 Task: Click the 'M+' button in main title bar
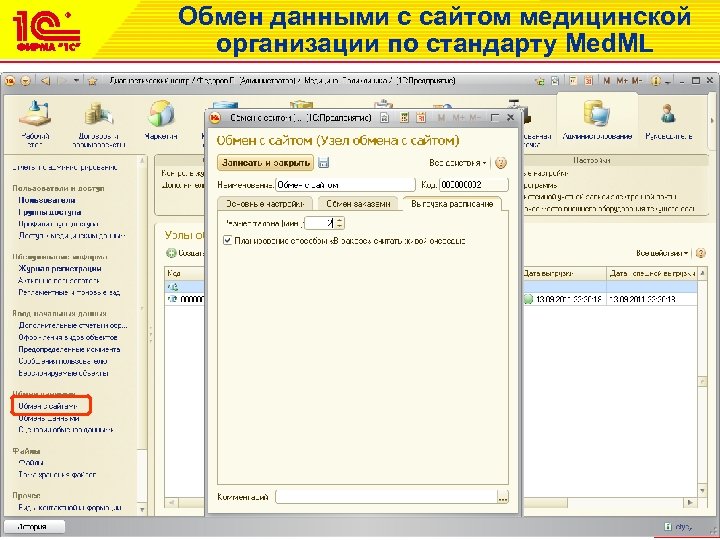tap(622, 81)
